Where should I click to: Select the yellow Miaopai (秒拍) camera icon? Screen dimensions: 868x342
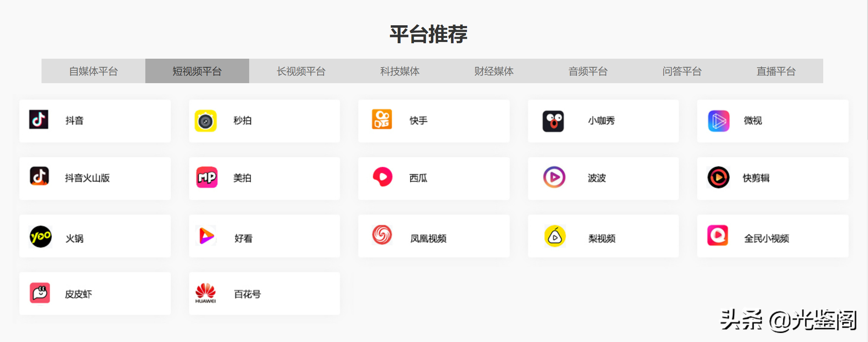(x=206, y=121)
